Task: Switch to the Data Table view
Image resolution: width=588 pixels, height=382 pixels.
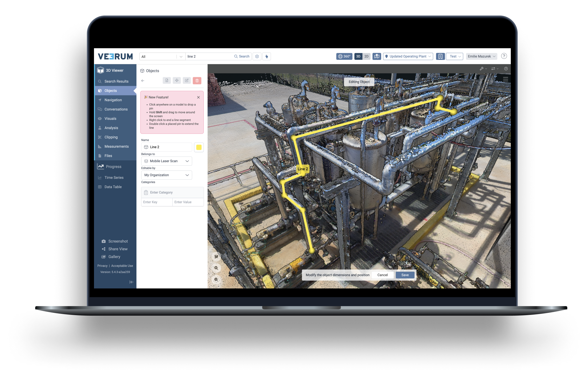Action: pos(113,187)
